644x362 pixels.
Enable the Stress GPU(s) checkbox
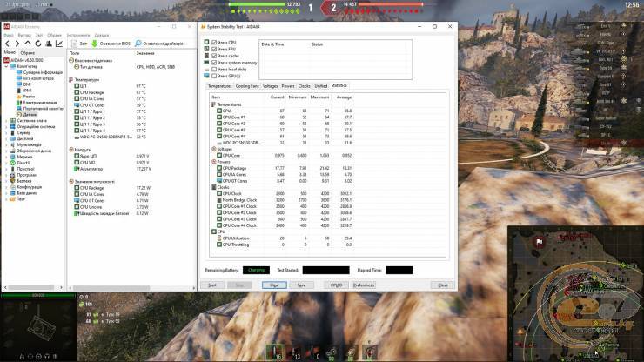[x=214, y=76]
